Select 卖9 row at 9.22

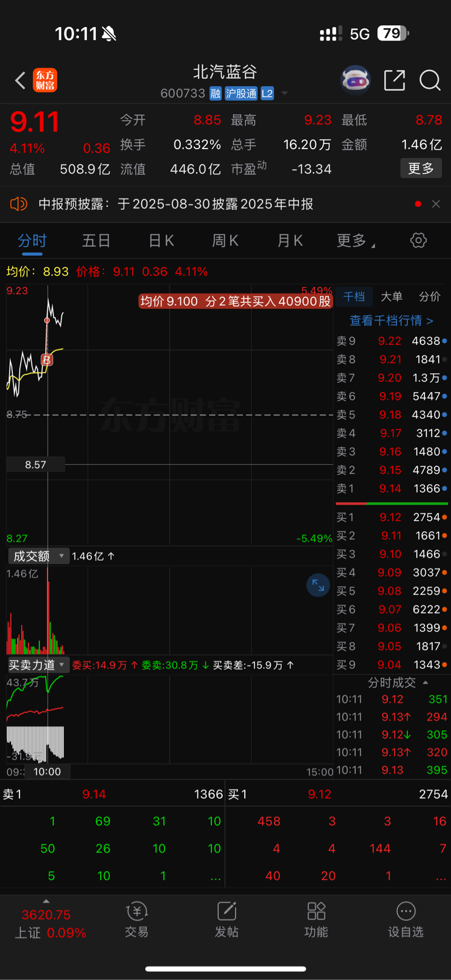coord(392,341)
